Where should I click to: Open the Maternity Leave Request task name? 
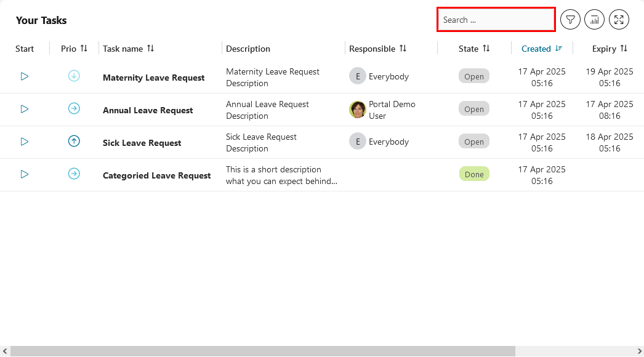(x=153, y=78)
